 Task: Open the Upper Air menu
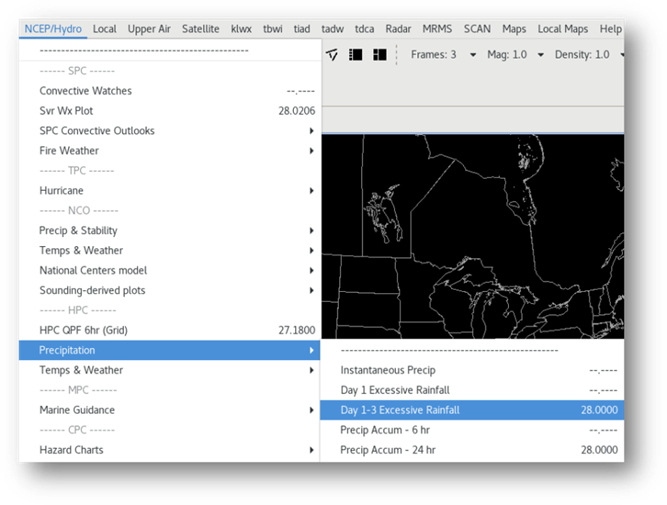[149, 29]
